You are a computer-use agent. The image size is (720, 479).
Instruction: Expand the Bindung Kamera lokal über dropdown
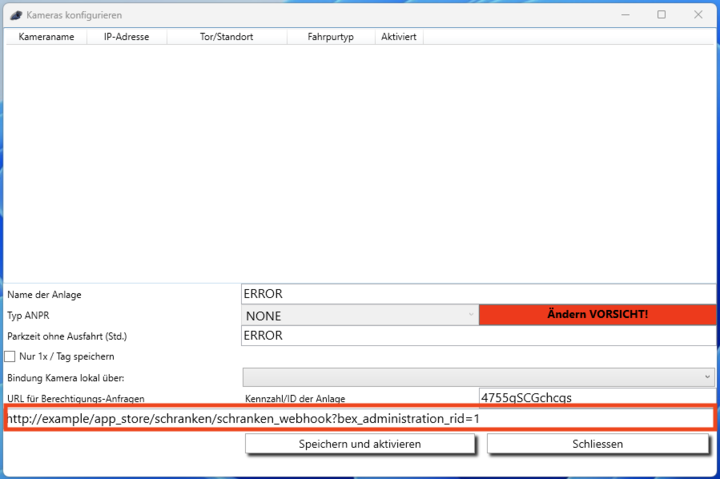point(478,377)
